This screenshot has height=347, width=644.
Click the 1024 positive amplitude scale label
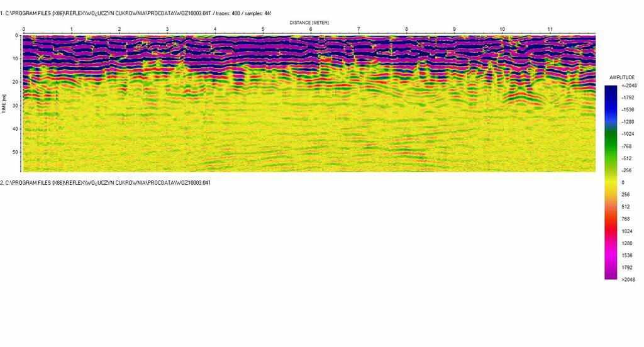click(626, 231)
